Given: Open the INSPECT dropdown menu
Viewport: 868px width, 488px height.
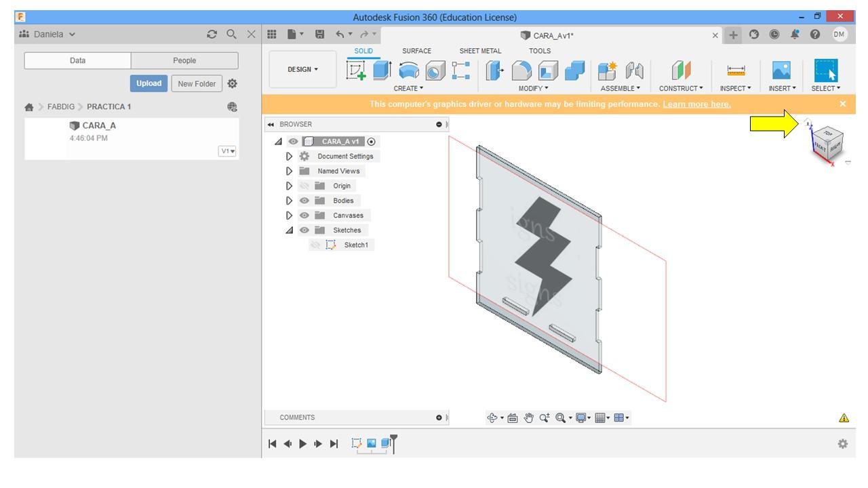Looking at the screenshot, I should pos(736,88).
